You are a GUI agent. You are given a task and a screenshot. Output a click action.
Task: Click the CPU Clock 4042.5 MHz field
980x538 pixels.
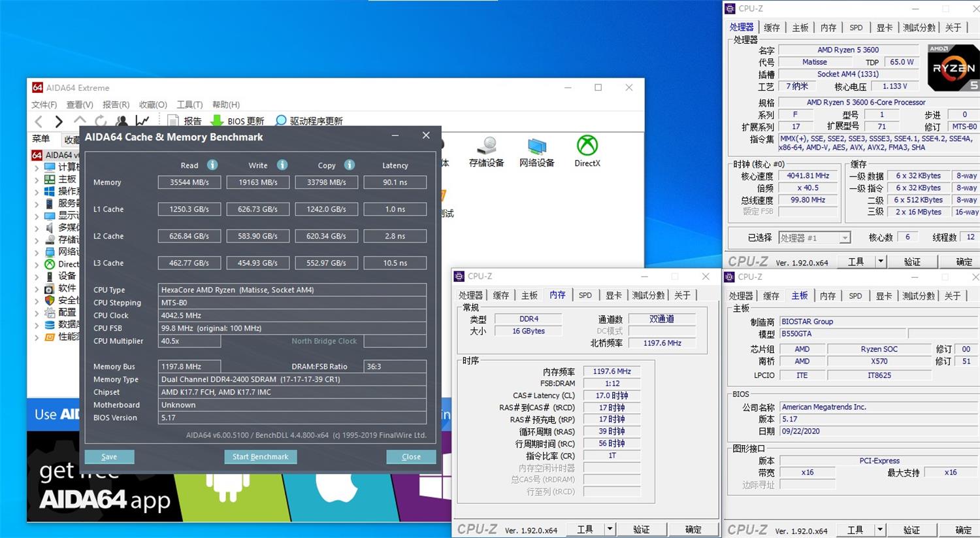coord(293,315)
